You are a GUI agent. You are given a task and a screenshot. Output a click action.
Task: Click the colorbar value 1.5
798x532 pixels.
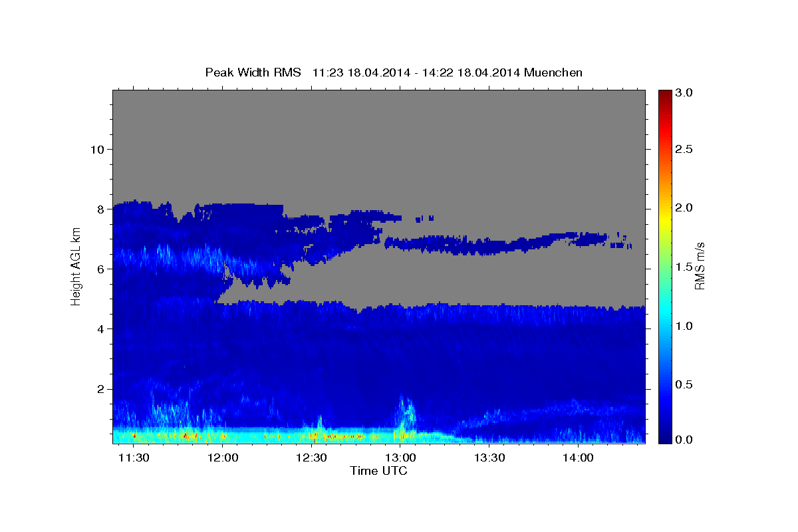pos(685,267)
